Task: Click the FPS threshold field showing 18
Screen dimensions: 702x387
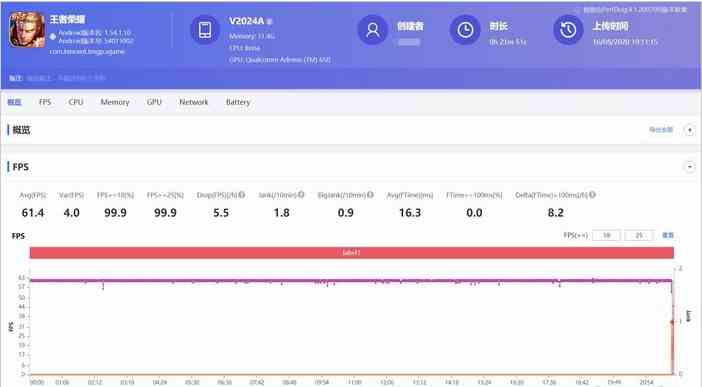Action: [x=606, y=235]
